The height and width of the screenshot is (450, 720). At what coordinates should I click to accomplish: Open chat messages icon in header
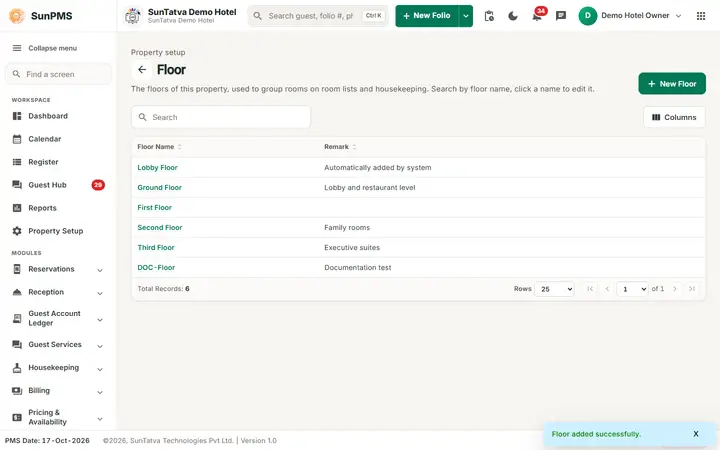[561, 16]
